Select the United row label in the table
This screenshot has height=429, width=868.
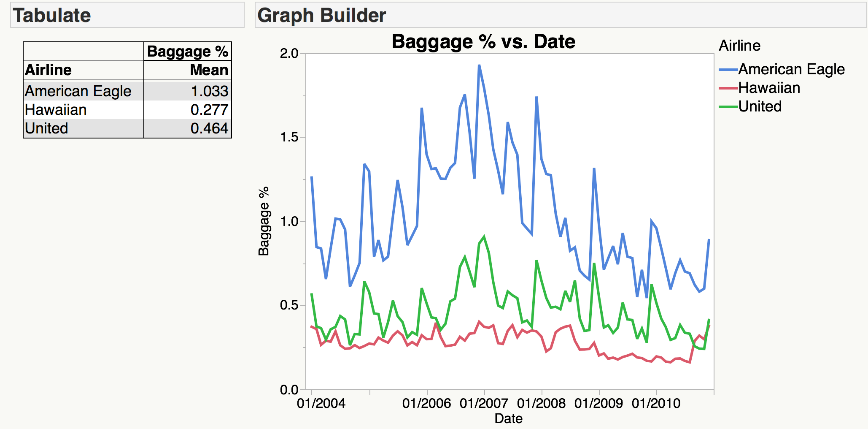[46, 128]
